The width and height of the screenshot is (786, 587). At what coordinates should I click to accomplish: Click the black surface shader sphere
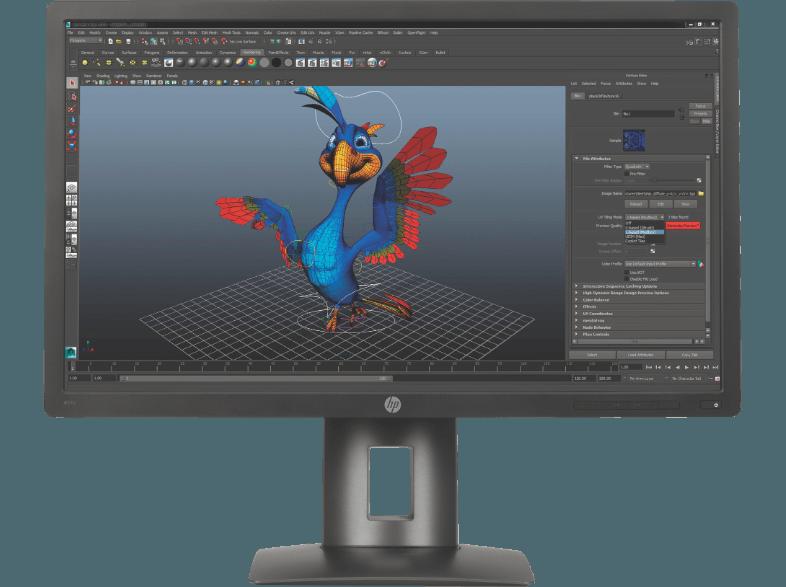tap(276, 63)
